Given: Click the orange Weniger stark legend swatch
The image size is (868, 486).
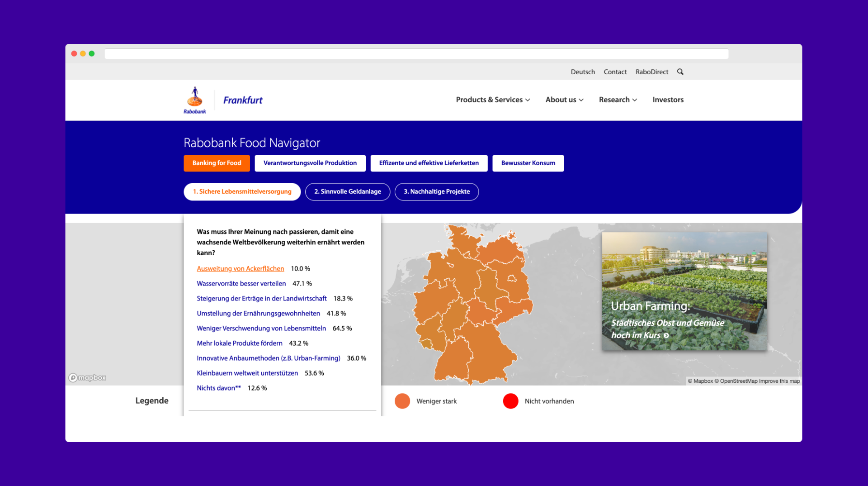Looking at the screenshot, I should point(402,401).
